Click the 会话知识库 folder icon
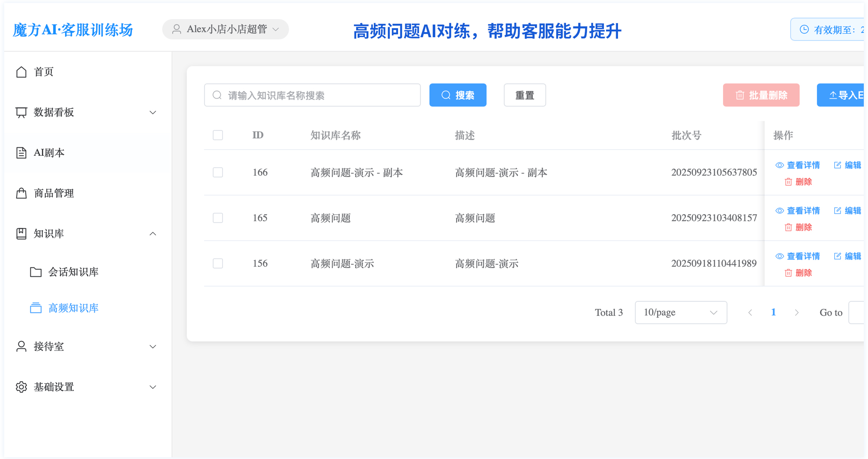 pyautogui.click(x=36, y=272)
